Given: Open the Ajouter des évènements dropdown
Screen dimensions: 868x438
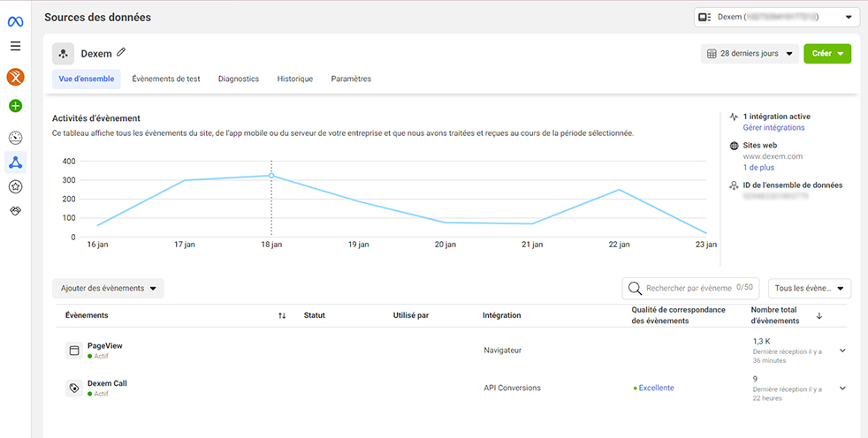Looking at the screenshot, I should click(x=108, y=288).
